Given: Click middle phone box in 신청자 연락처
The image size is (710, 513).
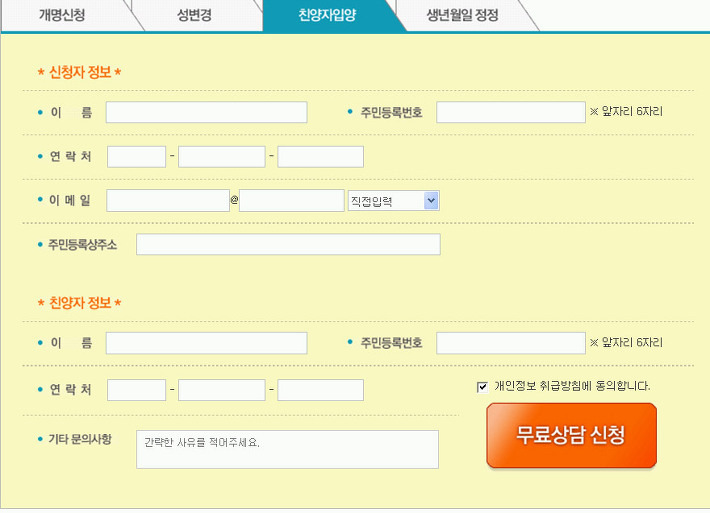Looking at the screenshot, I should coord(222,157).
